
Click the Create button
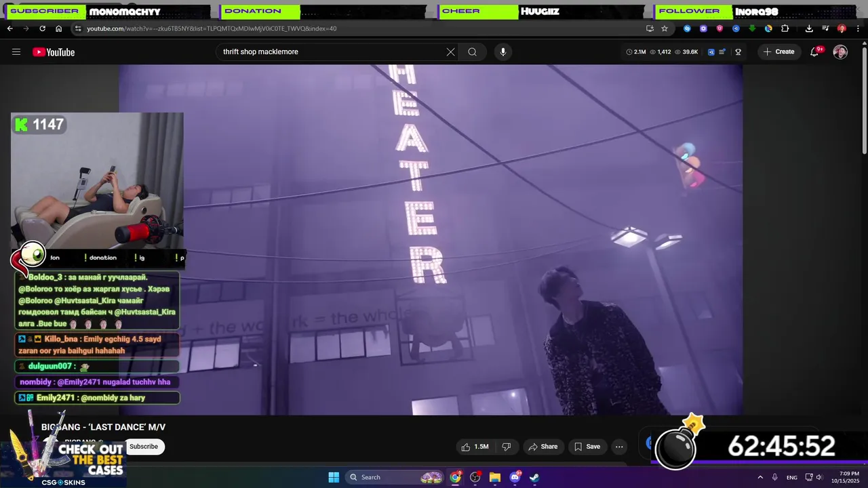tap(778, 52)
